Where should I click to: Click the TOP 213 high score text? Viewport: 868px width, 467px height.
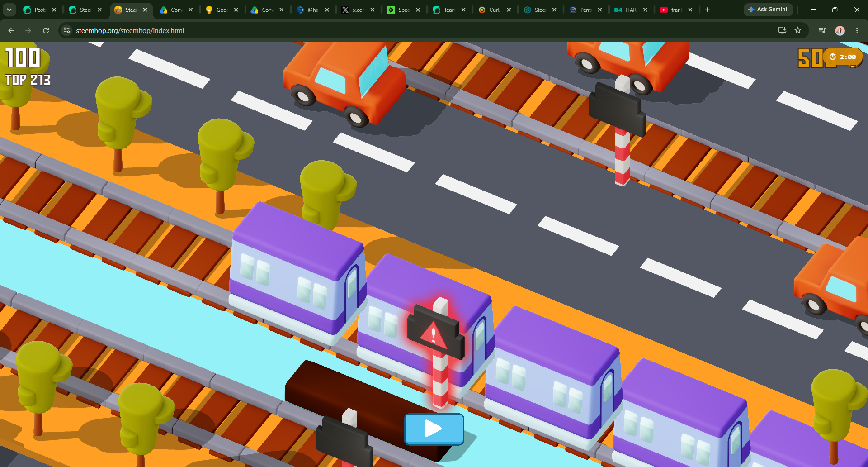tap(28, 80)
